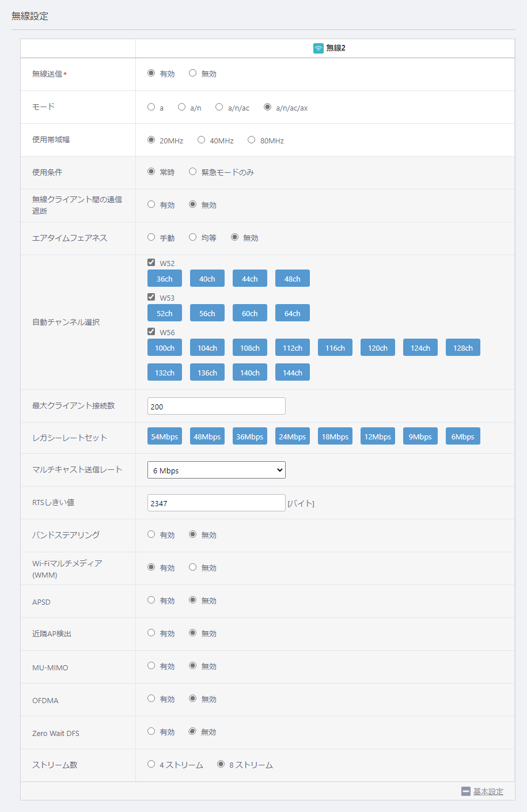Screen dimensions: 527x812
Task: Toggle the 40ch channel button
Action: coord(207,279)
